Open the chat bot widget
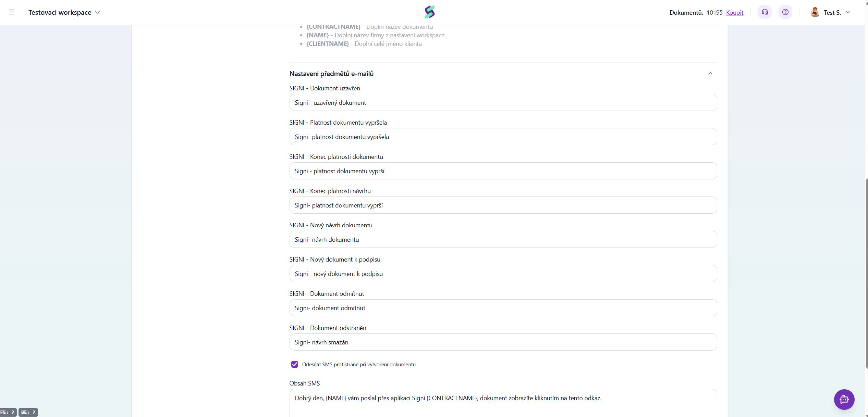This screenshot has width=868, height=417. tap(844, 399)
